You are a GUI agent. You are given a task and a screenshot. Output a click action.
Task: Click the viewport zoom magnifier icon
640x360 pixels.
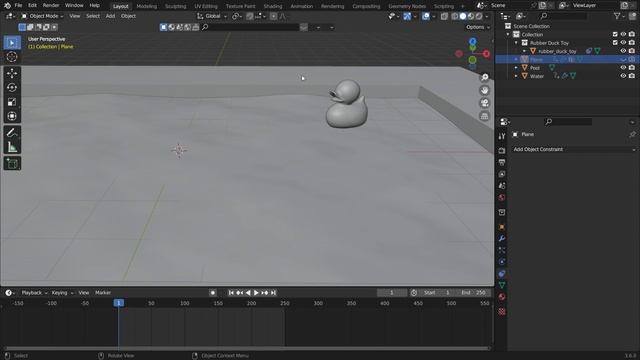pyautogui.click(x=484, y=77)
